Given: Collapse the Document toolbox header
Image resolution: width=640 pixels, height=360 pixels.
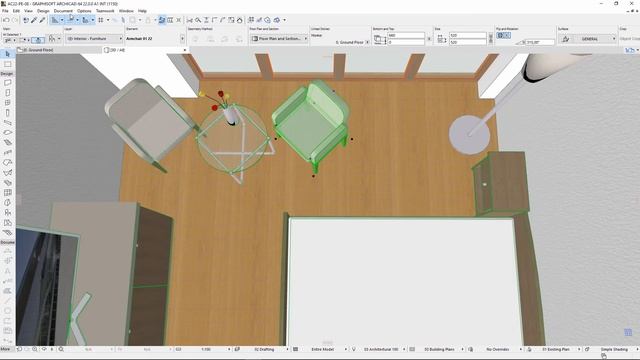Looking at the screenshot, I should (x=7, y=242).
